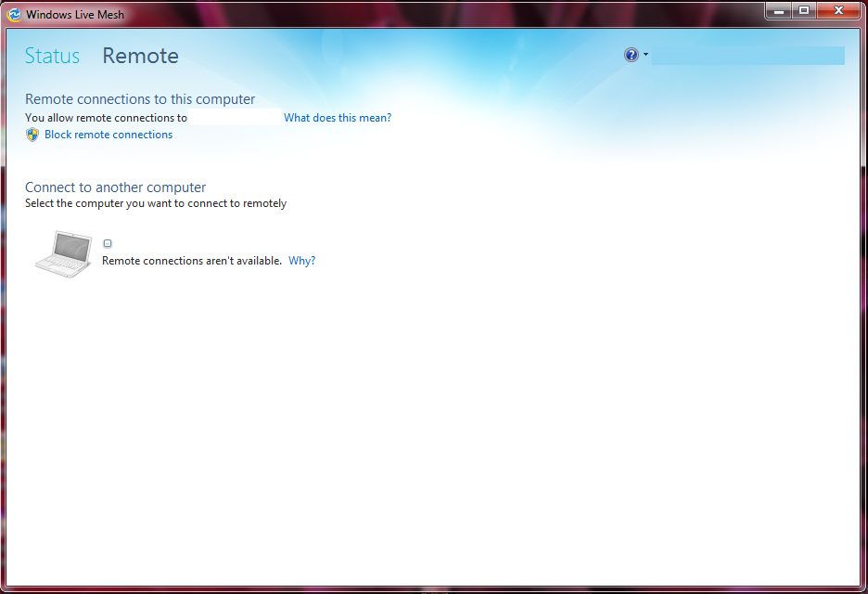Open the "Why?" link about remote connections

pos(301,261)
